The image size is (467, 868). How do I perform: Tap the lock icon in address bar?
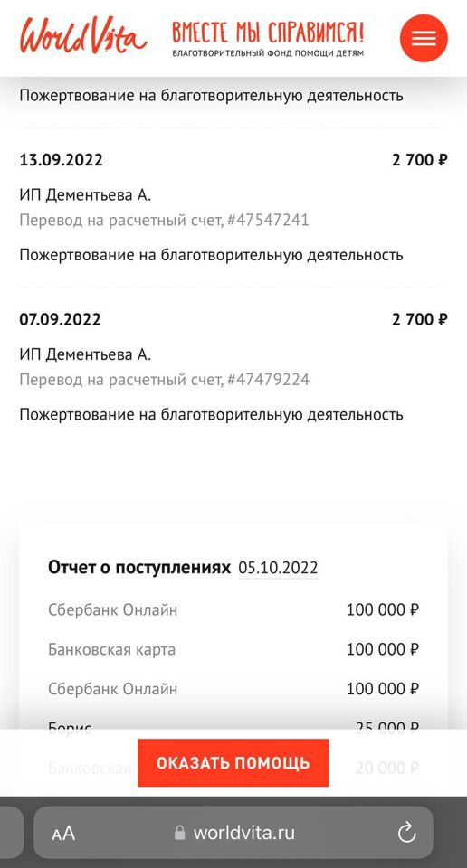(x=179, y=833)
